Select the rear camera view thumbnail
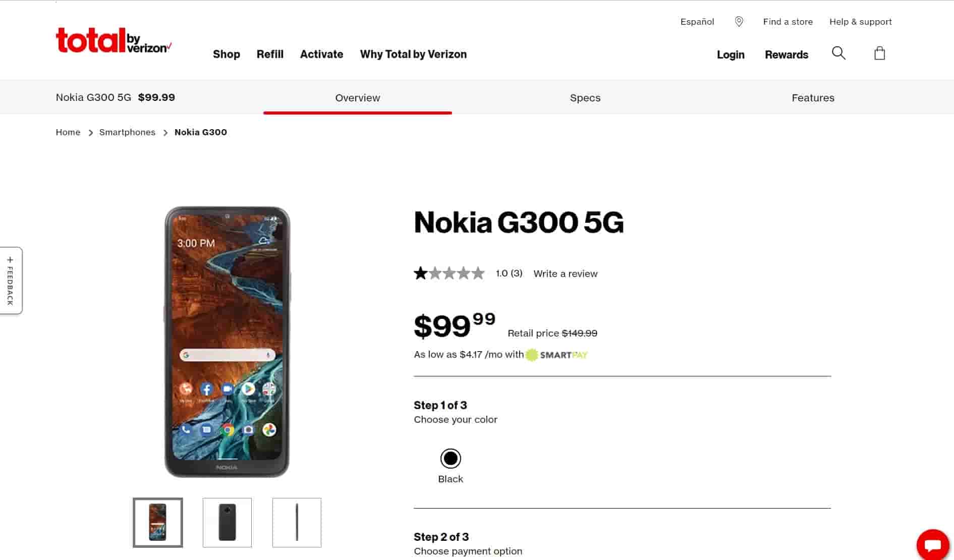Screen dimensions: 954x560 [x=227, y=523]
